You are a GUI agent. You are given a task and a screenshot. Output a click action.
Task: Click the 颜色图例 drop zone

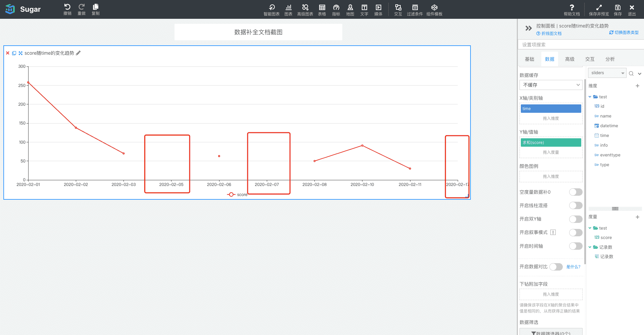coord(551,177)
